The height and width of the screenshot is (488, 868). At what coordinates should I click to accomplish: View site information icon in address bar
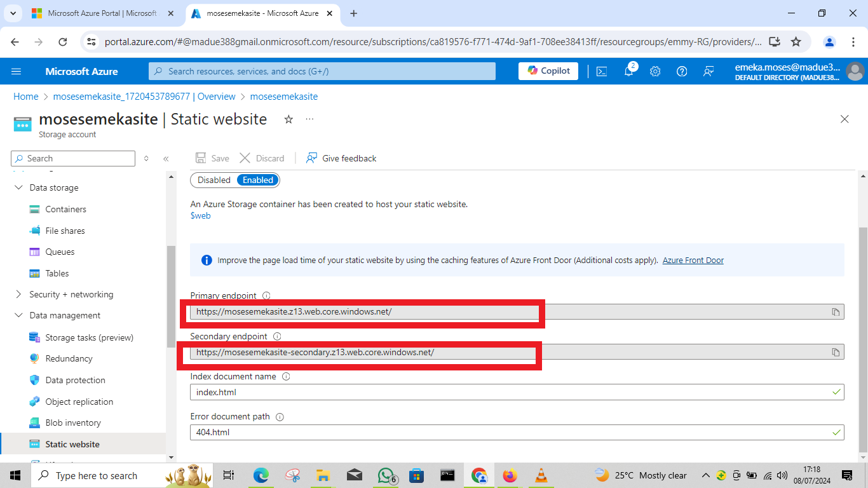tap(92, 42)
